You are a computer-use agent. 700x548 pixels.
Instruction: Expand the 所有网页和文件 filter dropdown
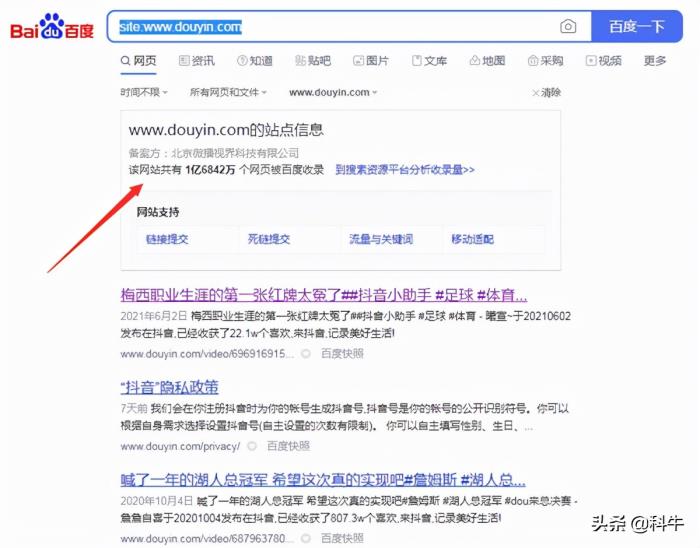click(x=229, y=92)
